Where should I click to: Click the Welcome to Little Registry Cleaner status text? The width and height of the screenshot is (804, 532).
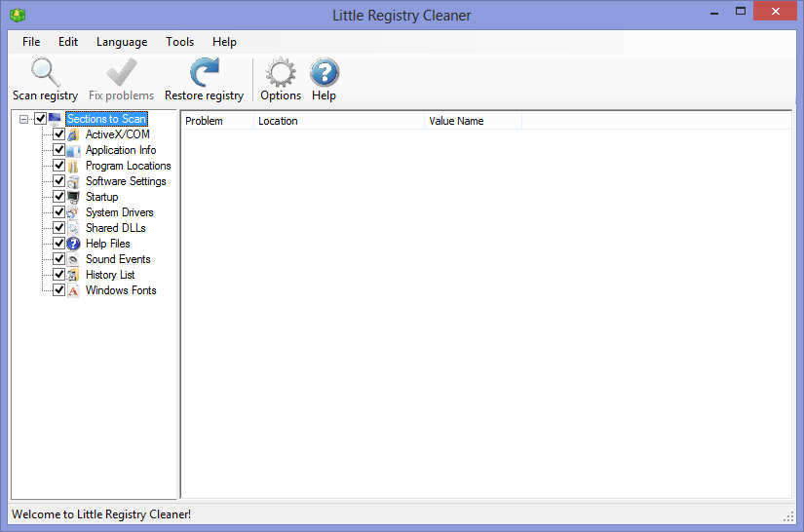[101, 514]
